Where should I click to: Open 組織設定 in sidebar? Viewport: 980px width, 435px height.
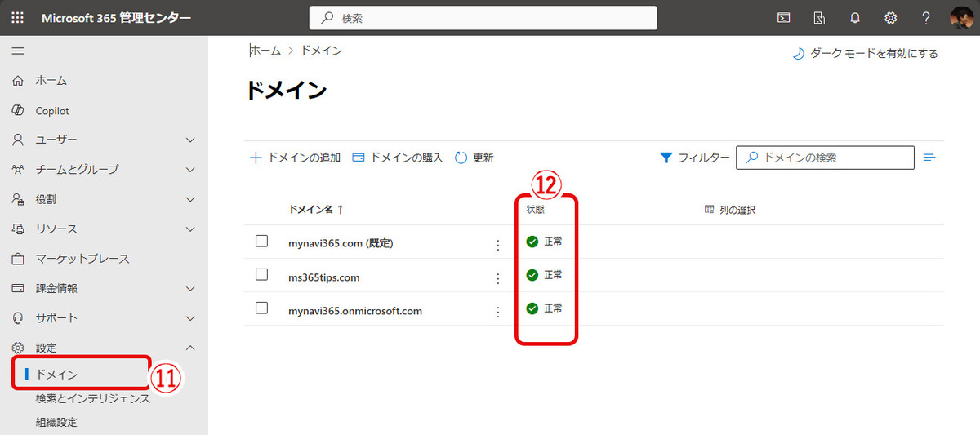(56, 422)
